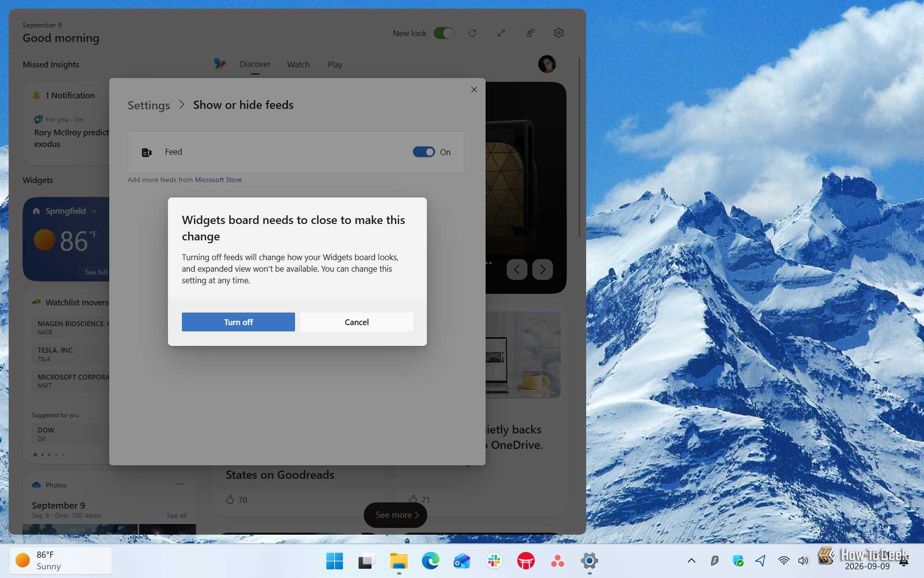Open taskbar weather widget 86°F Sunny

click(61, 560)
